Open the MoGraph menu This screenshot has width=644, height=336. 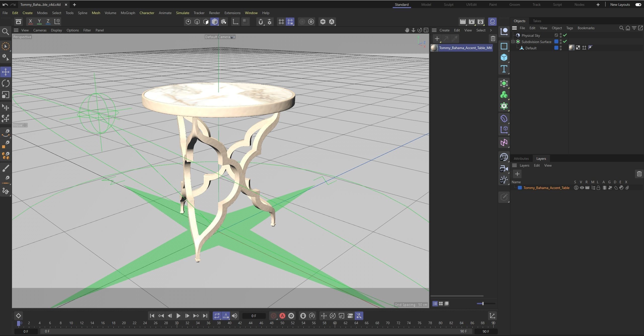coord(128,13)
